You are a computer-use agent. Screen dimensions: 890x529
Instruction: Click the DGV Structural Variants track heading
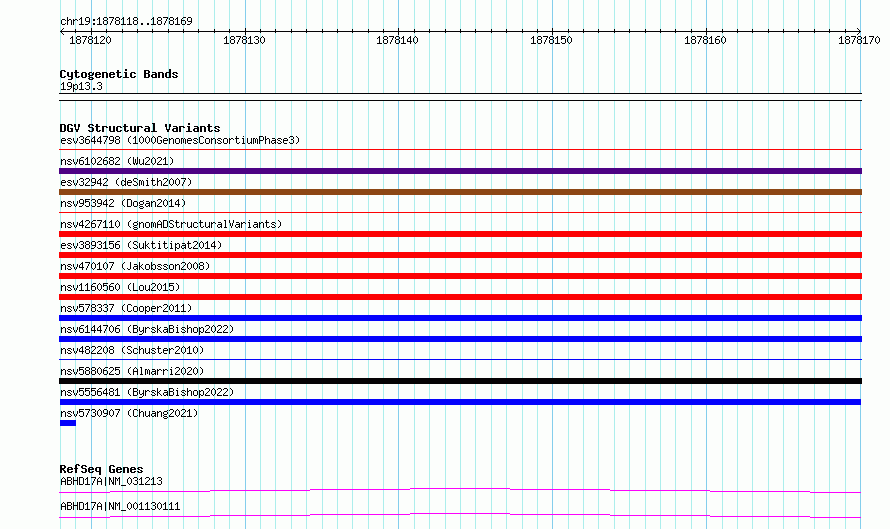click(x=140, y=128)
